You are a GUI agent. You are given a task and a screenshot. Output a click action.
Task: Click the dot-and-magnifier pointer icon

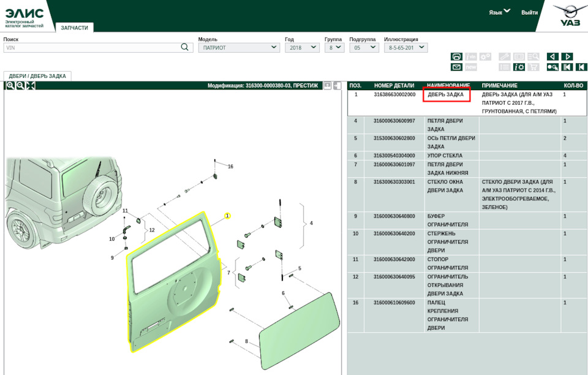point(552,67)
